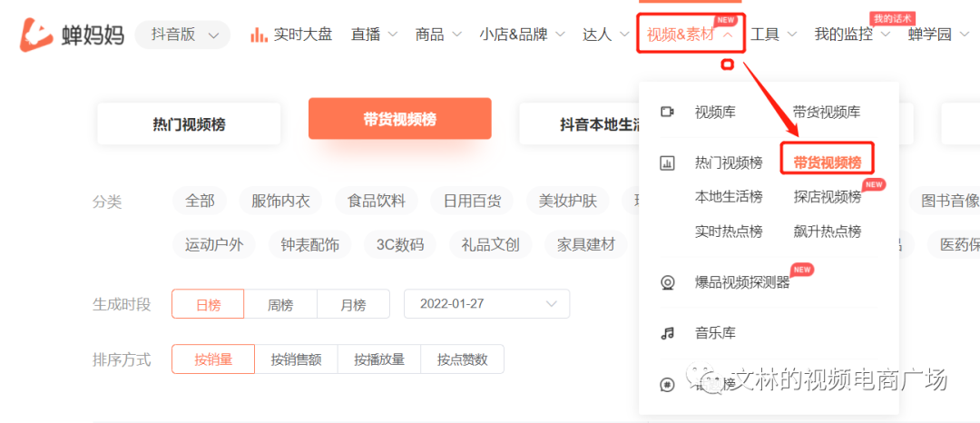Select 带货视频库 in the dropdown menu
This screenshot has width=980, height=423.
(x=827, y=113)
